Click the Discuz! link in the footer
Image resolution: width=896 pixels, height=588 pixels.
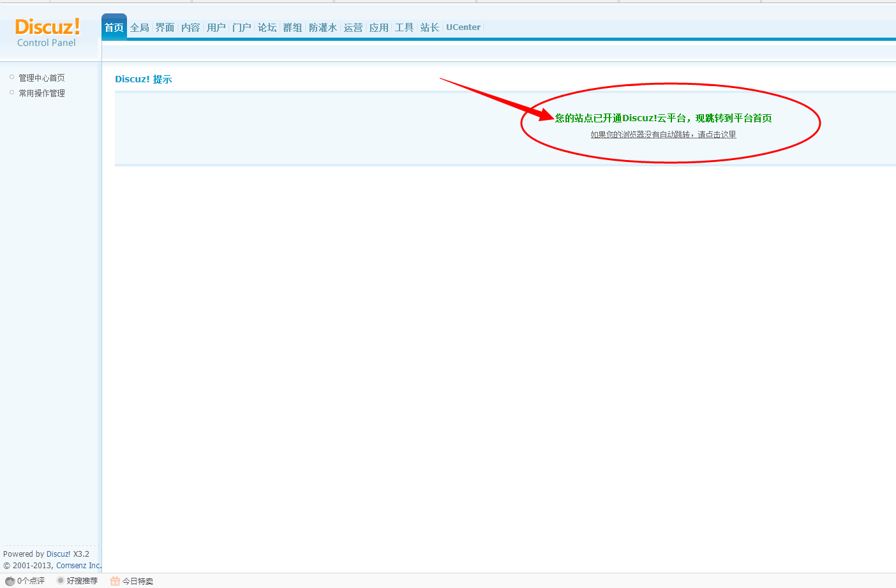click(58, 554)
